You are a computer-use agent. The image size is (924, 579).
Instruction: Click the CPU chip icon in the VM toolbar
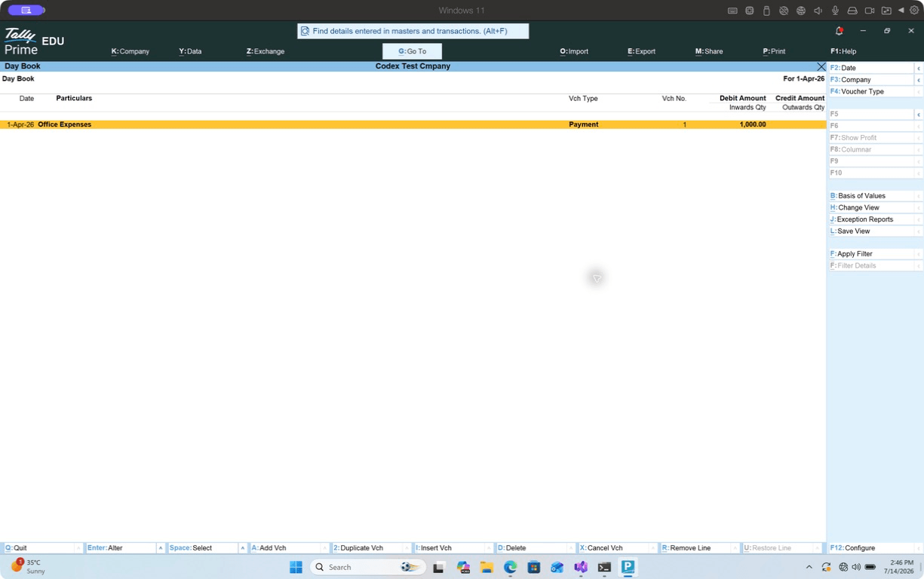(750, 11)
